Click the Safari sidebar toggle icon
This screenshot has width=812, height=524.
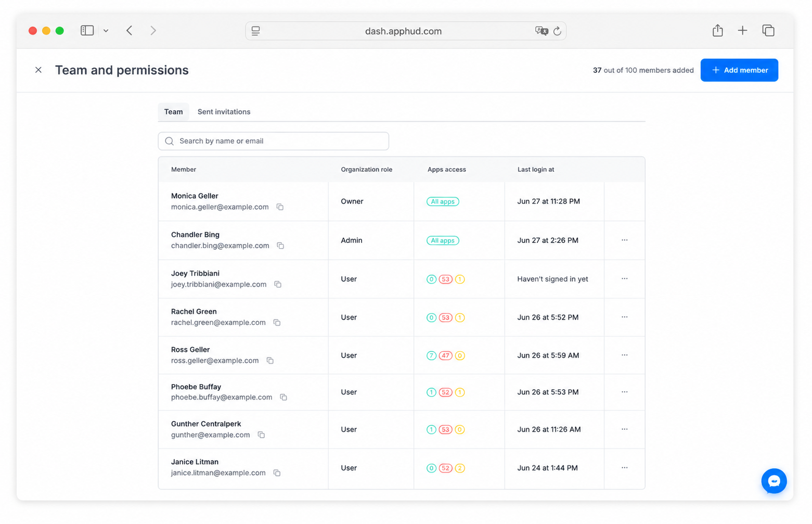coord(87,31)
